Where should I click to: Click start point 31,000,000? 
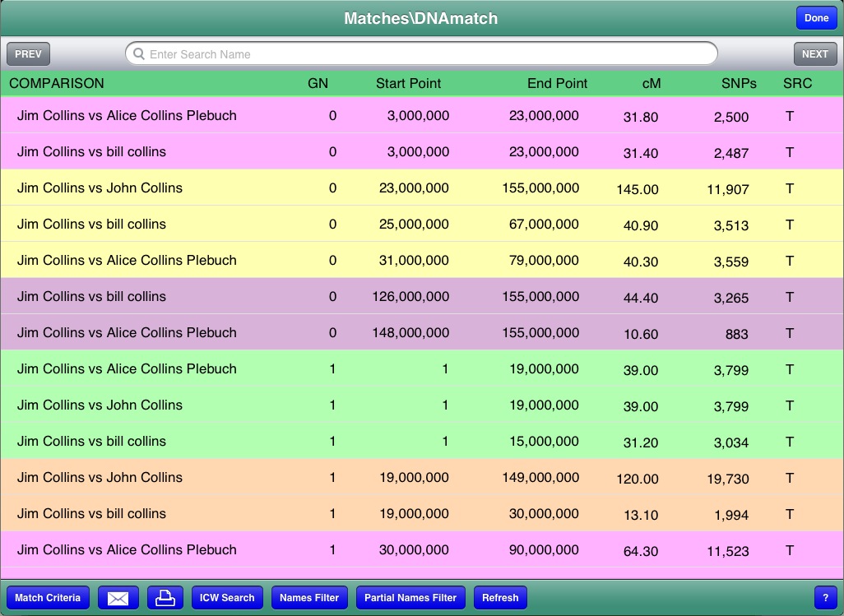[414, 261]
